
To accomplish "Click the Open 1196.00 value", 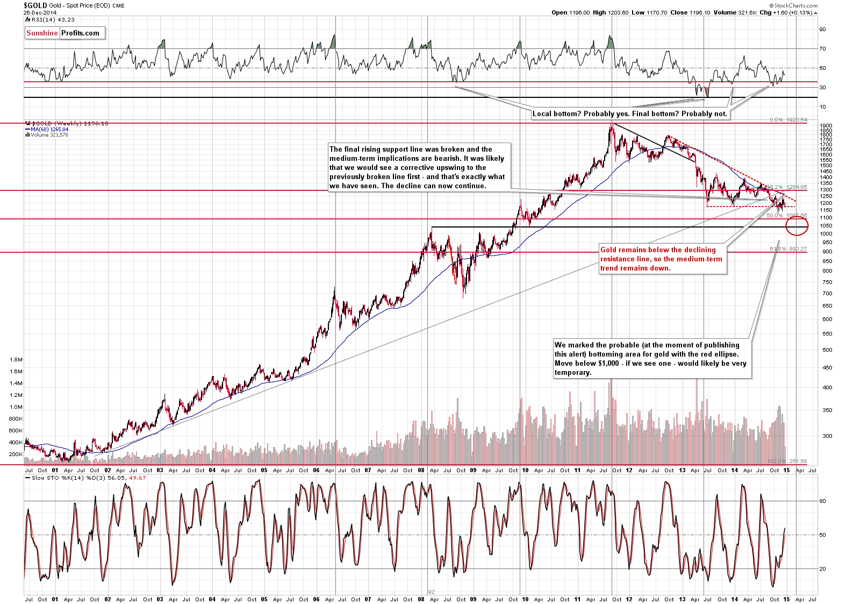I will (x=570, y=12).
